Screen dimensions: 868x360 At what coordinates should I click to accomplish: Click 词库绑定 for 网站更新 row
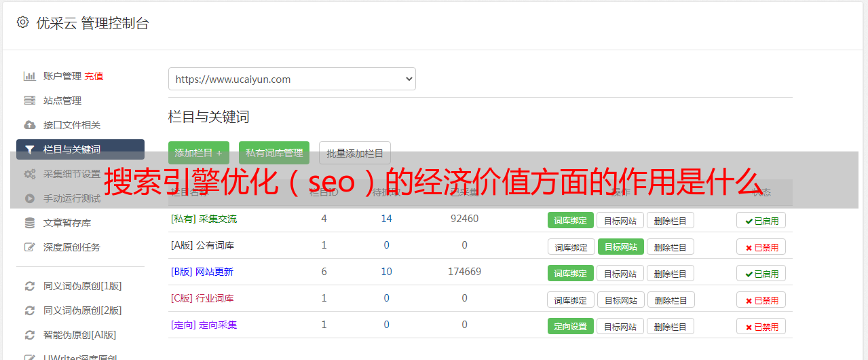[571, 273]
